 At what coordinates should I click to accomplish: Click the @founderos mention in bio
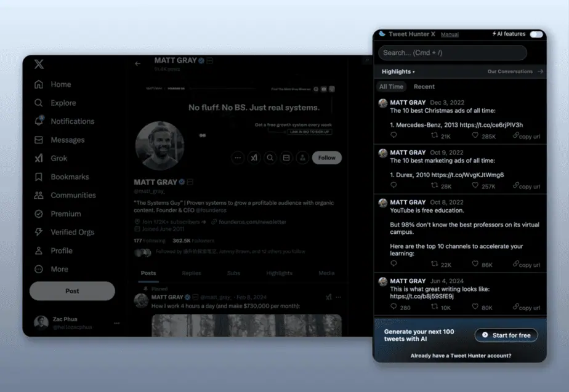211,210
